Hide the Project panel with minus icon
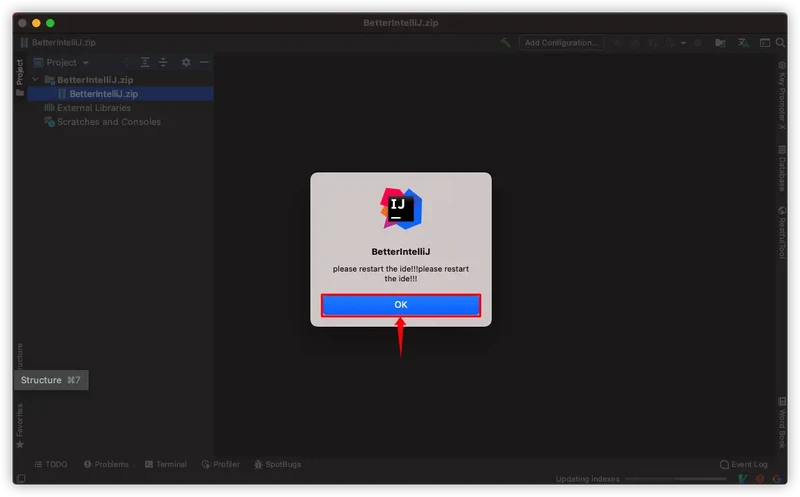Screen dimensions: 800x497 (205, 62)
